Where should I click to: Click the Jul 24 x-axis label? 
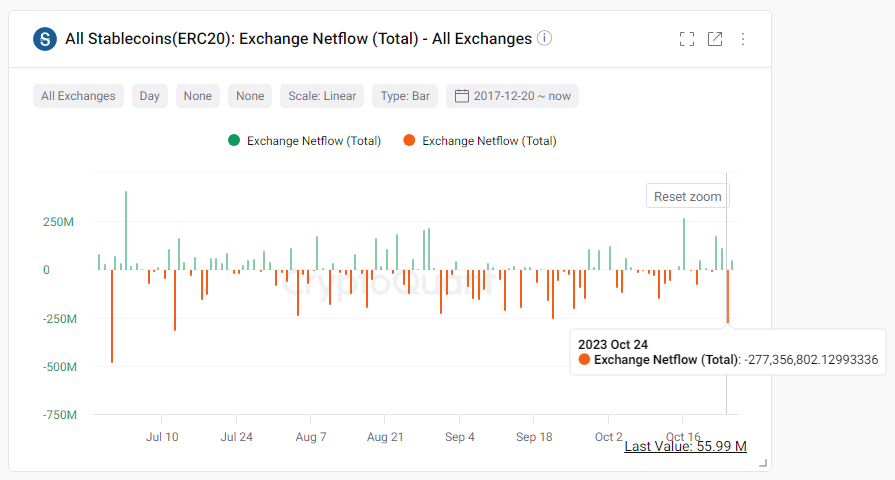tap(236, 437)
